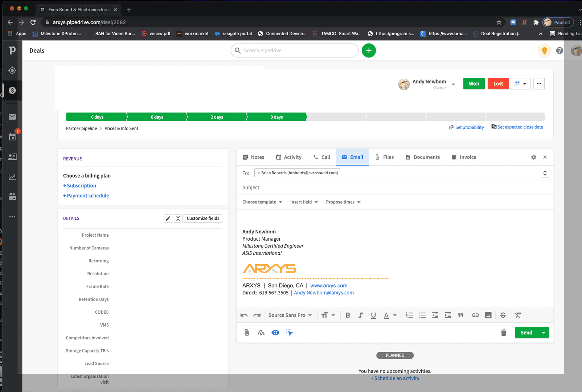Switch to the Call tab
The height and width of the screenshot is (392, 582).
322,157
